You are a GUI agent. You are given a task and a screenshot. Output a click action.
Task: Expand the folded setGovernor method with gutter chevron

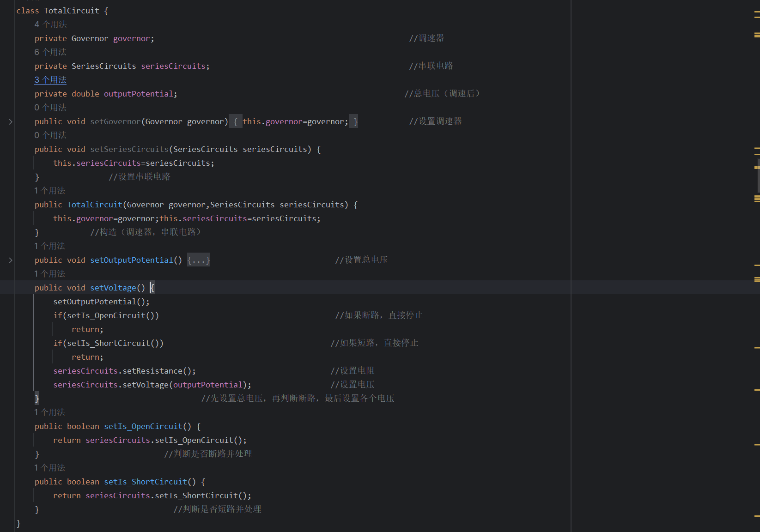click(11, 122)
